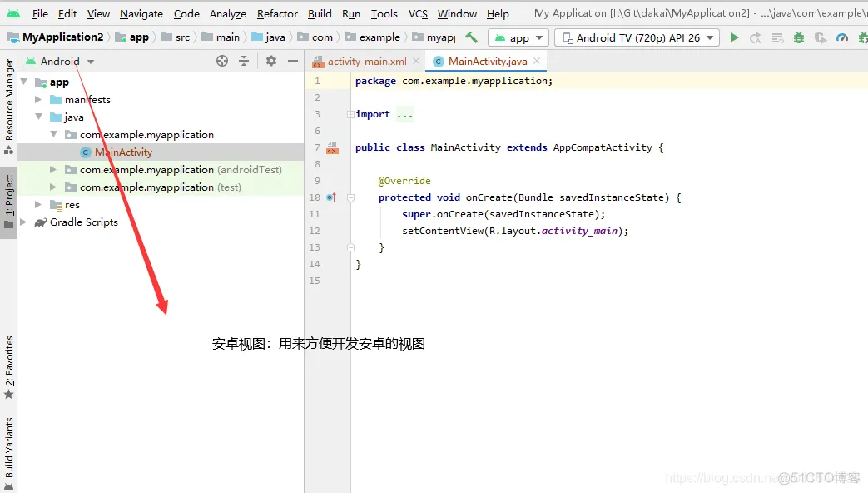Expand Gradle Scripts node arrow
Screen dimensions: 868x493
(23, 222)
